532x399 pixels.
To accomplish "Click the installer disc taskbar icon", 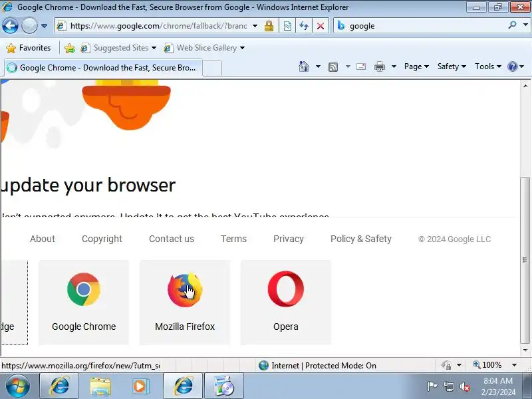I will [x=224, y=386].
